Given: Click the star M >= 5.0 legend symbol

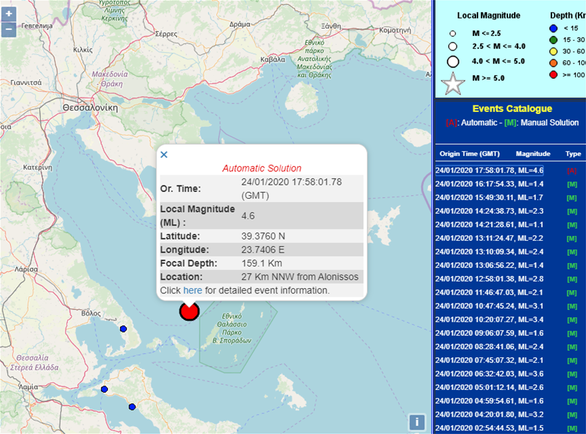Looking at the screenshot, I should (x=453, y=83).
